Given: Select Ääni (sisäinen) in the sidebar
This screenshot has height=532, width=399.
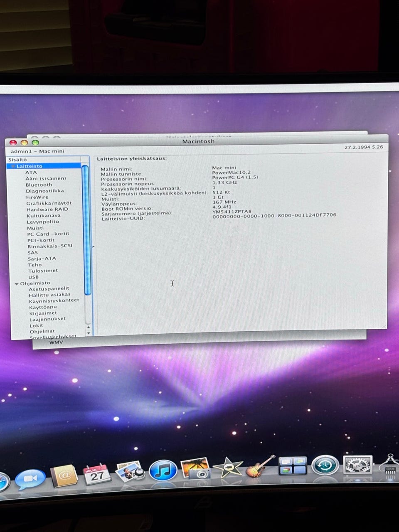Looking at the screenshot, I should [46, 178].
